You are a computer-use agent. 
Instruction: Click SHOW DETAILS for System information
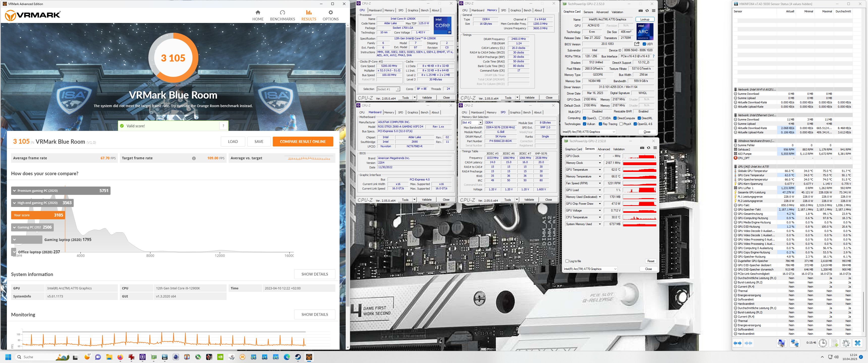314,274
